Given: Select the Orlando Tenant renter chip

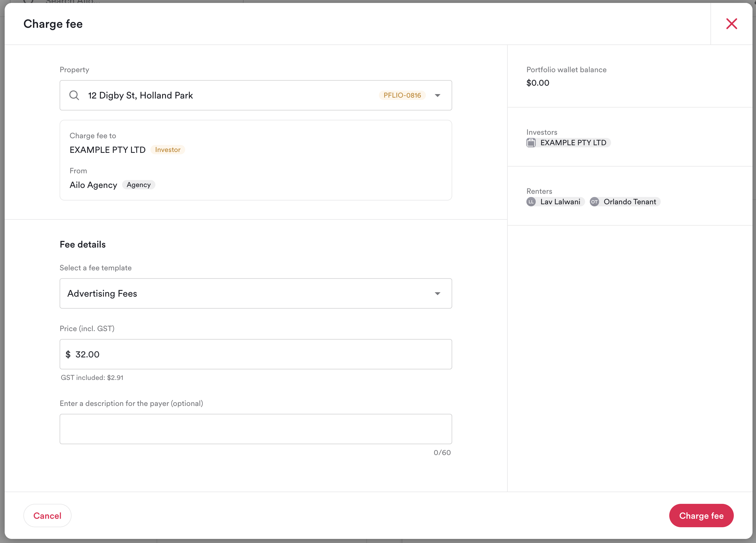Looking at the screenshot, I should 629,202.
